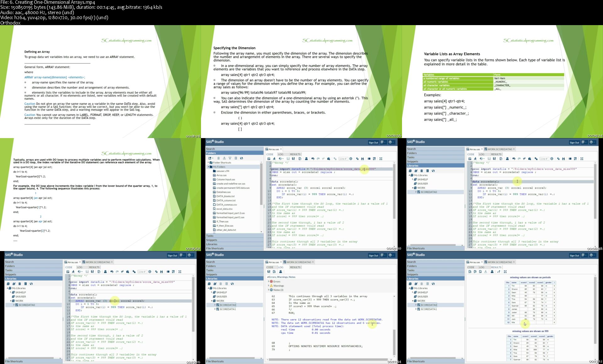Select Array.sas file in 00:07:20 folder tree
Viewport: 603px width, 364px height.
point(221,175)
